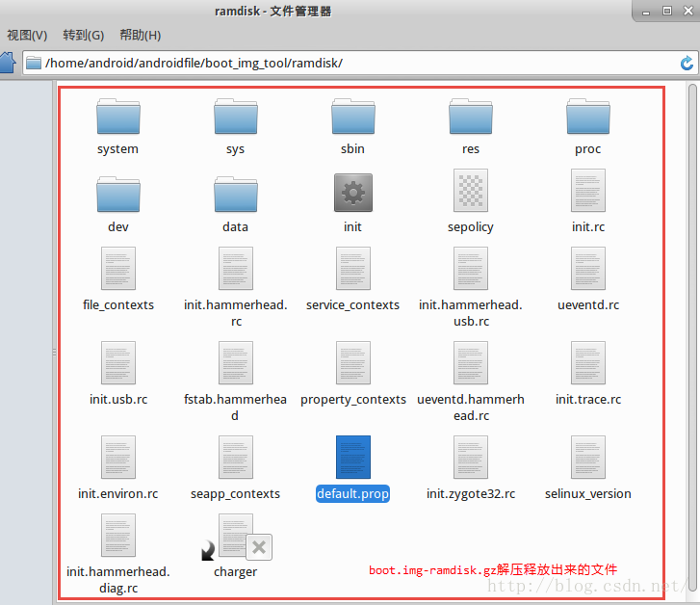Viewport: 700px width, 605px height.
Task: Click the default.prop file name label
Action: tap(352, 494)
